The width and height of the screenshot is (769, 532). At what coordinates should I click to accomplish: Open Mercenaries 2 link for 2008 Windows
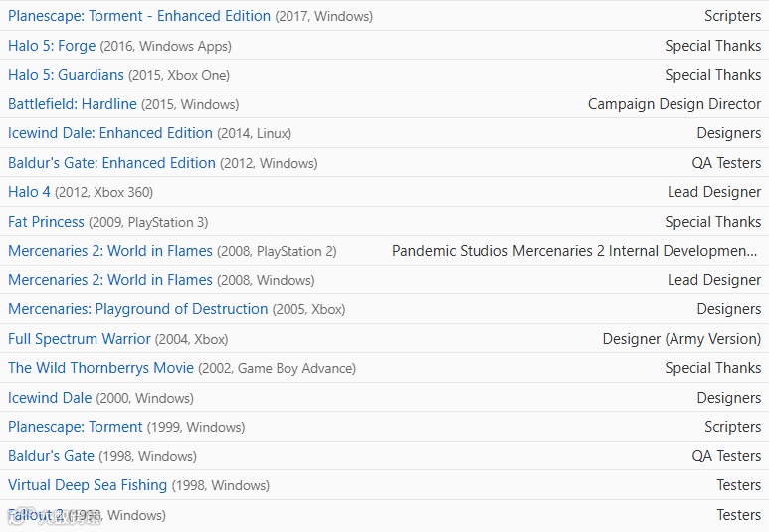pos(110,280)
